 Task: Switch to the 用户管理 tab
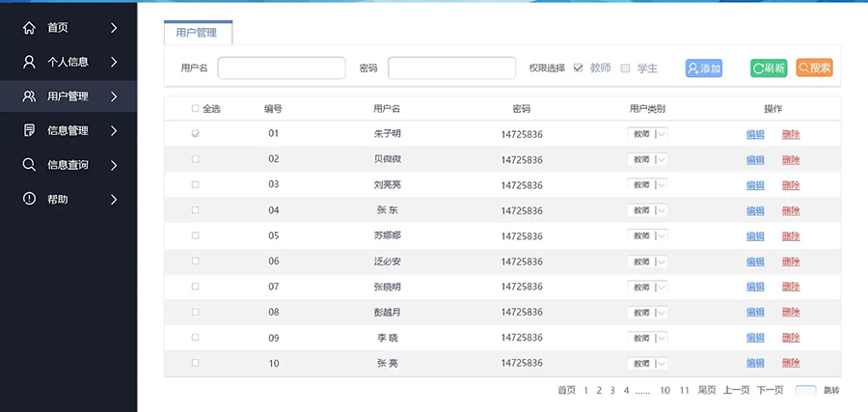(198, 33)
